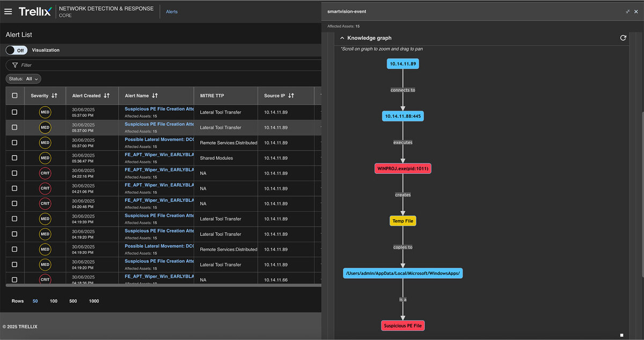644x340 pixels.
Task: Click the Alert Created column header label
Action: pyautogui.click(x=86, y=96)
